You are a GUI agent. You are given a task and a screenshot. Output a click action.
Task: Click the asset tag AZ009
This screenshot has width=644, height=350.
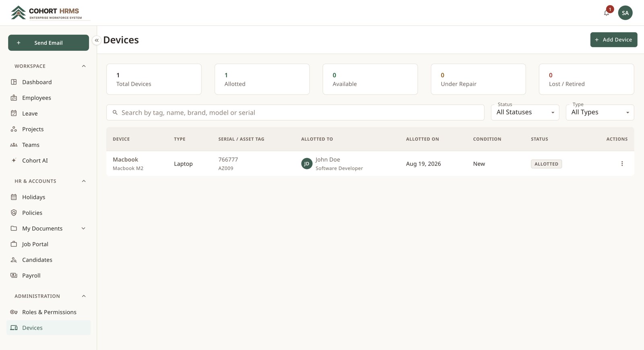point(225,169)
